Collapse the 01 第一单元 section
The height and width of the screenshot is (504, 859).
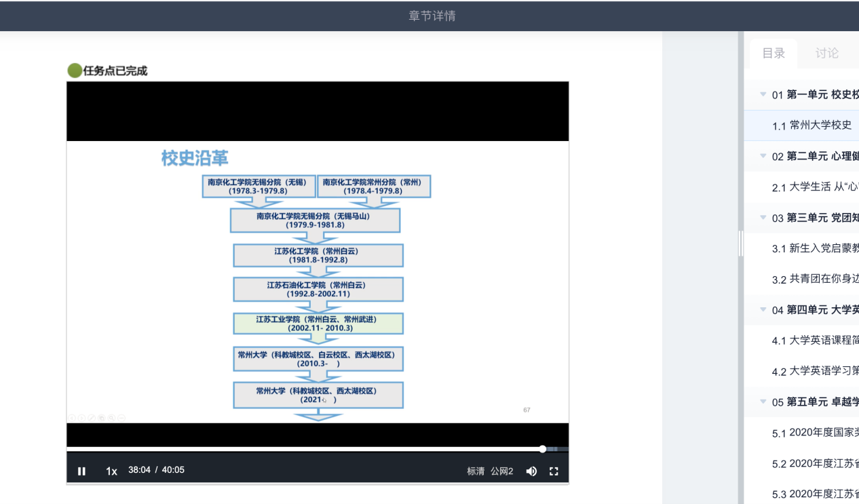[x=763, y=94]
